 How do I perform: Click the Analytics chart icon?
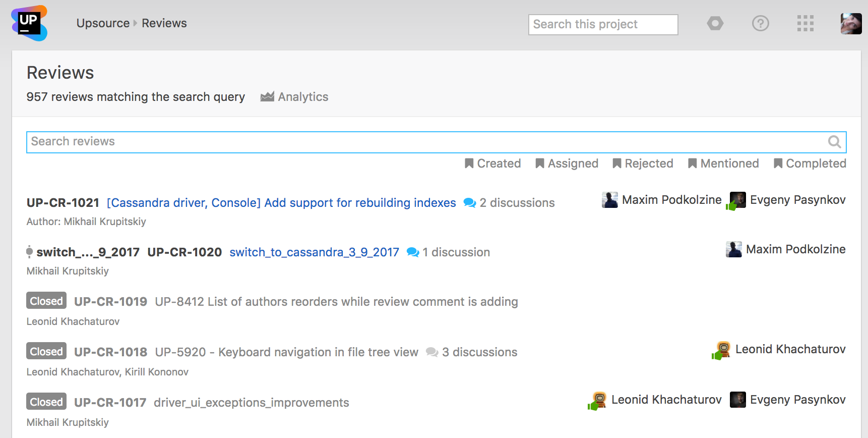click(267, 96)
